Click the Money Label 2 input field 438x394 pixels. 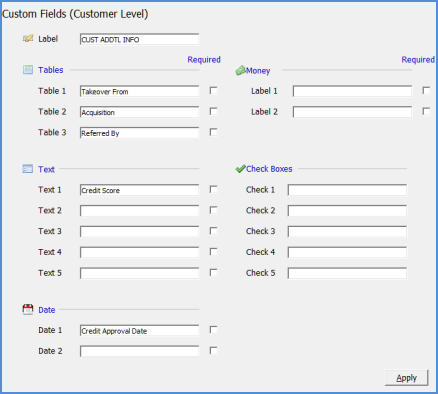point(352,112)
